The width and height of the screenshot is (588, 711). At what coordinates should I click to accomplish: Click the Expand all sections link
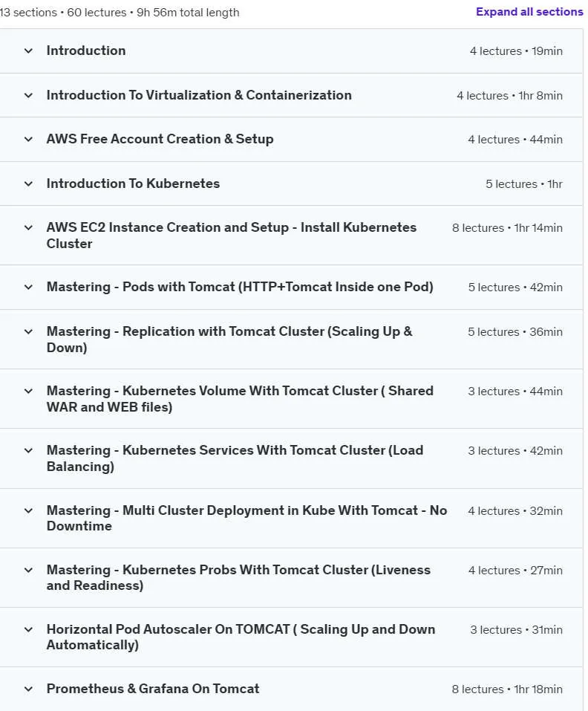[529, 12]
